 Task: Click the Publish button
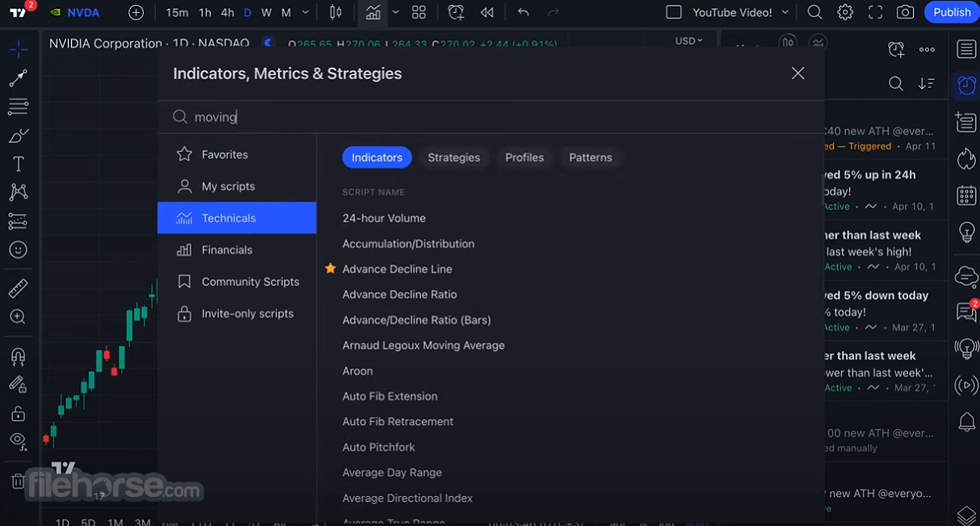(x=952, y=12)
